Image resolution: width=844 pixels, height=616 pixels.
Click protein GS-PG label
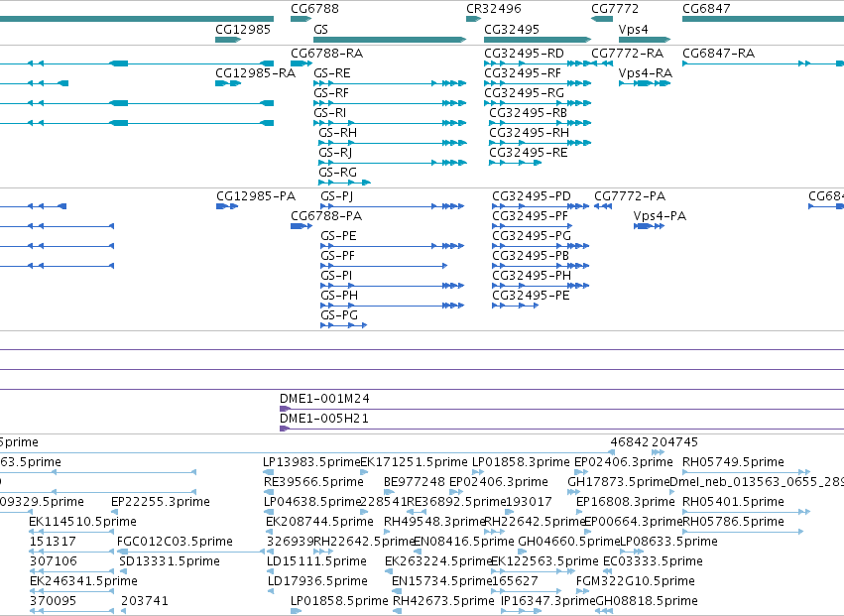click(338, 315)
